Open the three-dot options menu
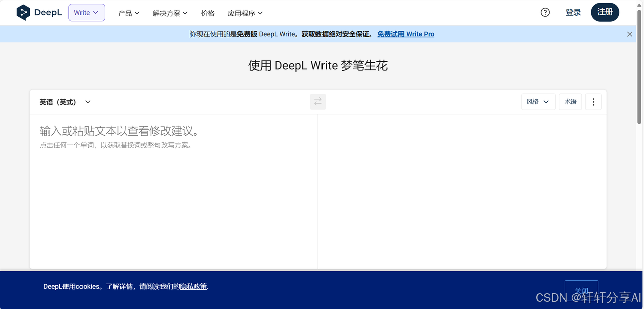 tap(593, 101)
